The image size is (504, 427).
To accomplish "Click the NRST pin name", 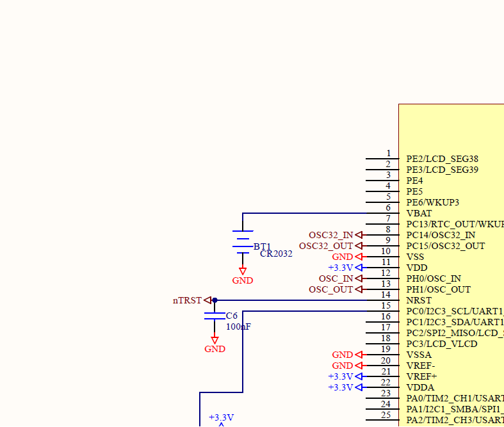I will click(x=419, y=300).
